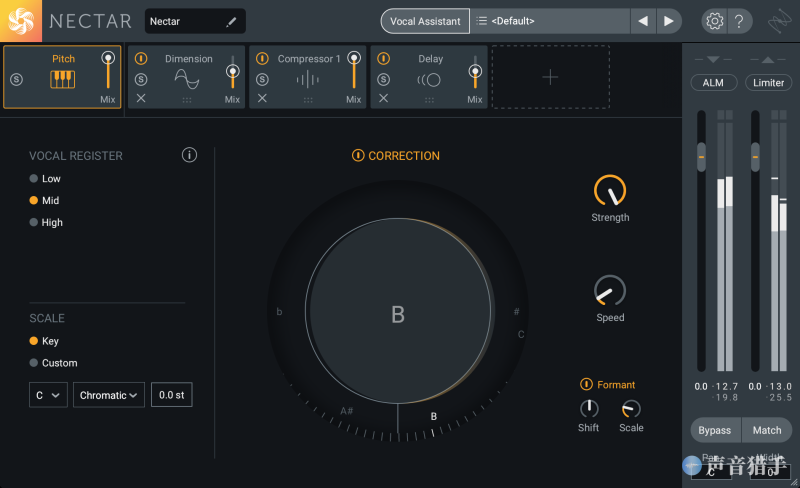
Task: Toggle the Formant power button
Action: tap(586, 384)
